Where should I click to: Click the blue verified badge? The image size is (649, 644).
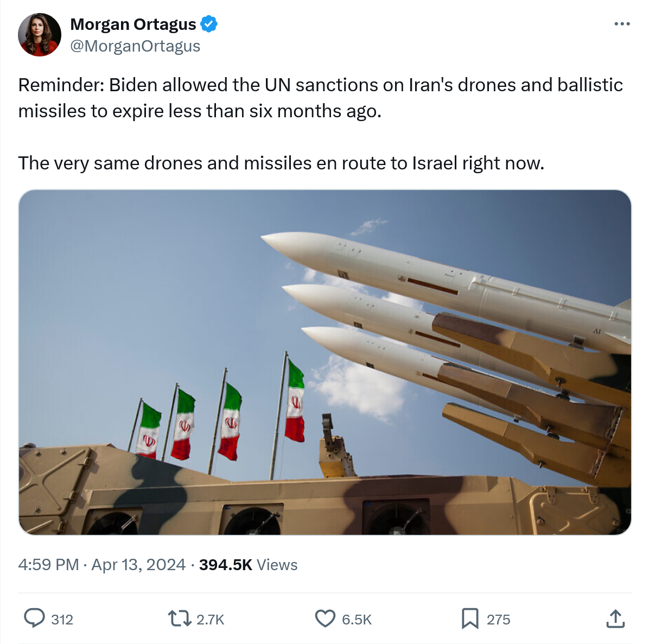click(x=209, y=24)
